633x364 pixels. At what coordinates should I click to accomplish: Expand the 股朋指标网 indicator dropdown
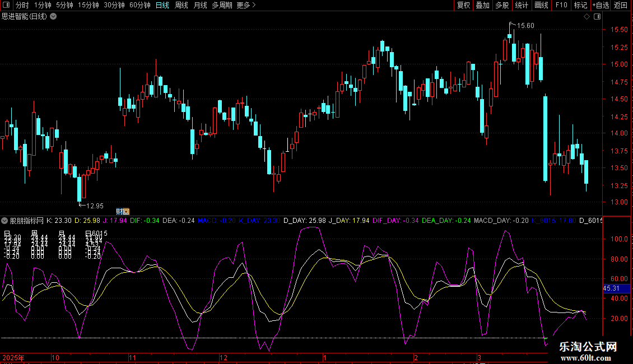(x=4, y=221)
